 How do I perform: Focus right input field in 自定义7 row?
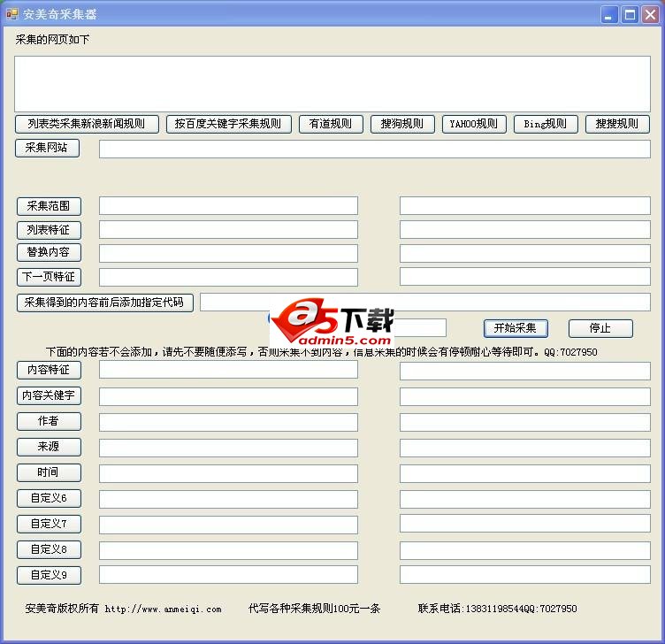tap(524, 524)
